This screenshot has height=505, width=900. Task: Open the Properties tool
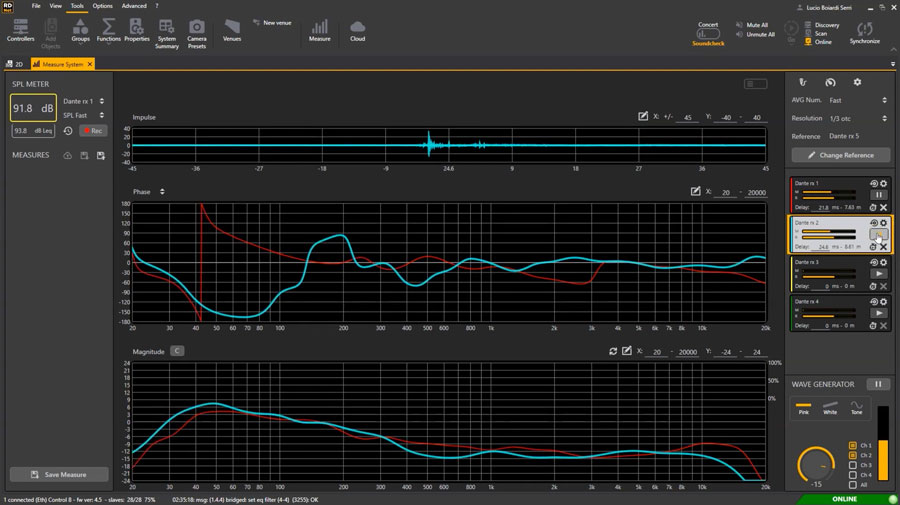[x=137, y=30]
